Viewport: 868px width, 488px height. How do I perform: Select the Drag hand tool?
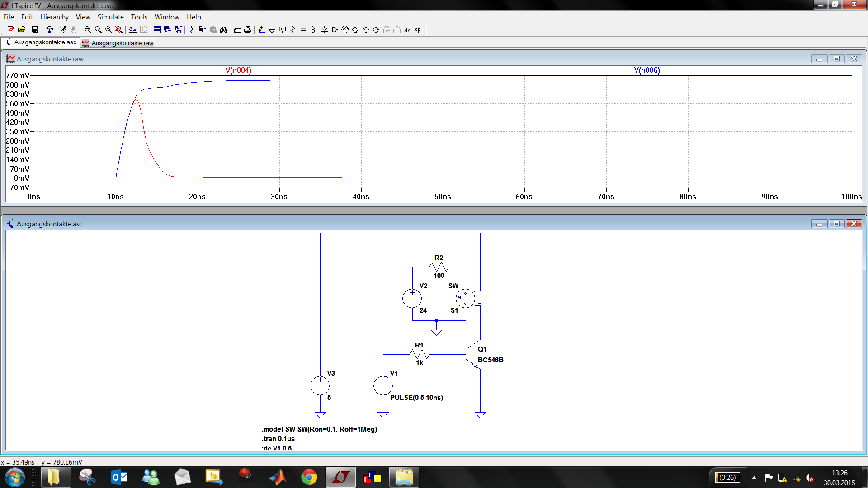point(355,30)
